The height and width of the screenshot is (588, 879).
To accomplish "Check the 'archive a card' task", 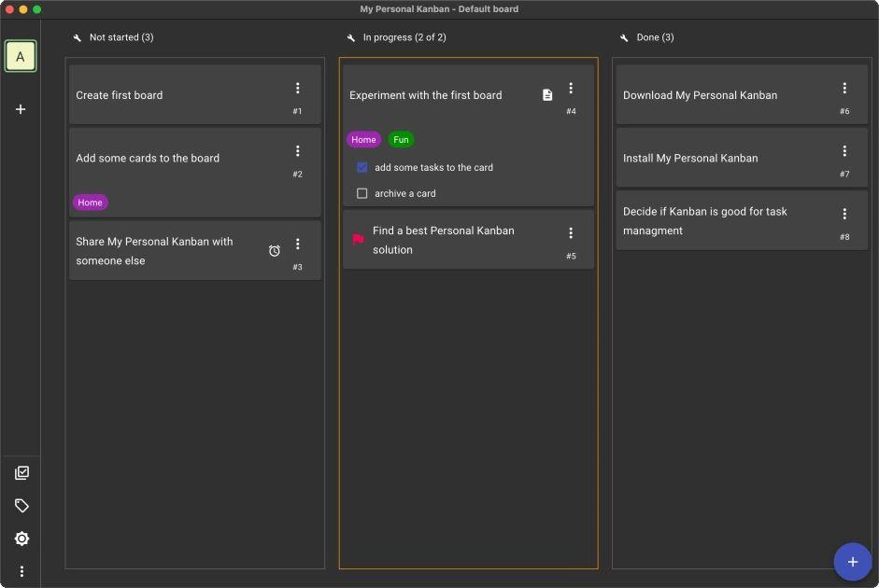I will (362, 193).
